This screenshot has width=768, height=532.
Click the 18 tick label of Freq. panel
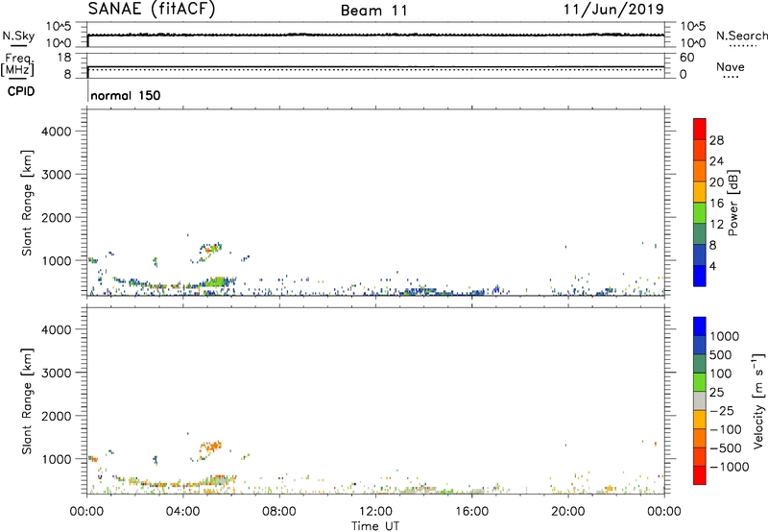coord(64,58)
